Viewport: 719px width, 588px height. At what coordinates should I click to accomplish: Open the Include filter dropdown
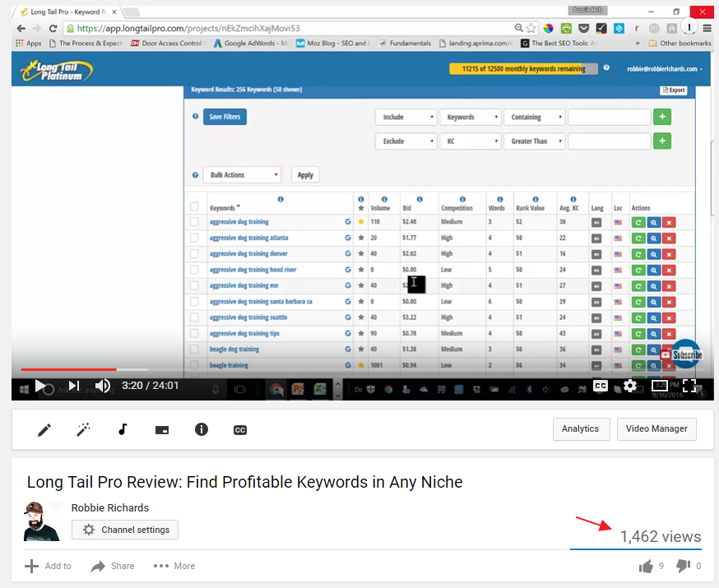click(x=406, y=117)
